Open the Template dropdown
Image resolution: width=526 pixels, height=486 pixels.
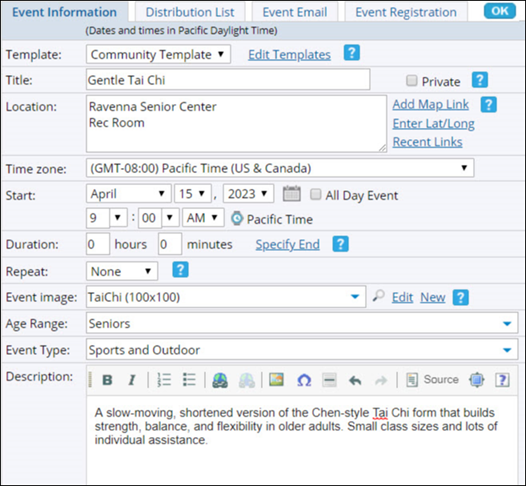coord(158,54)
